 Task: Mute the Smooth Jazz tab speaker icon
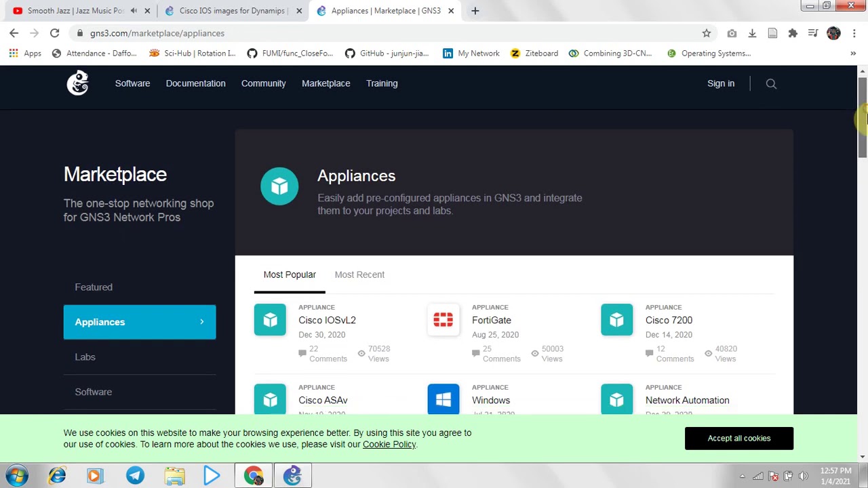(134, 11)
